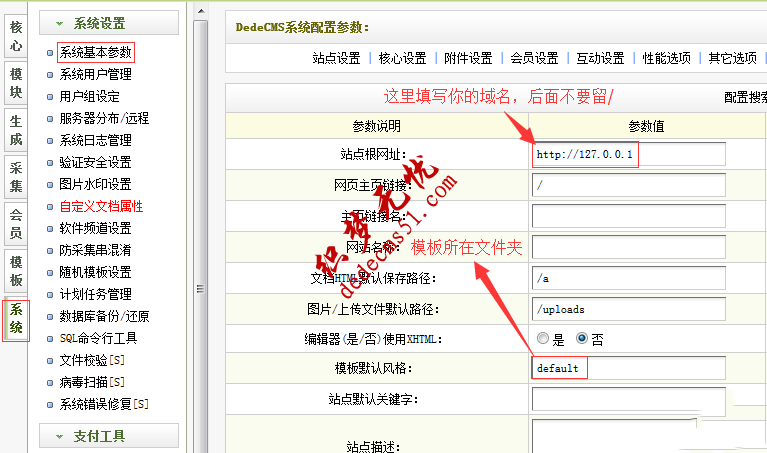Focus the 文档HTML默认保存路径 field
Screen dimensions: 767x453
(629, 278)
